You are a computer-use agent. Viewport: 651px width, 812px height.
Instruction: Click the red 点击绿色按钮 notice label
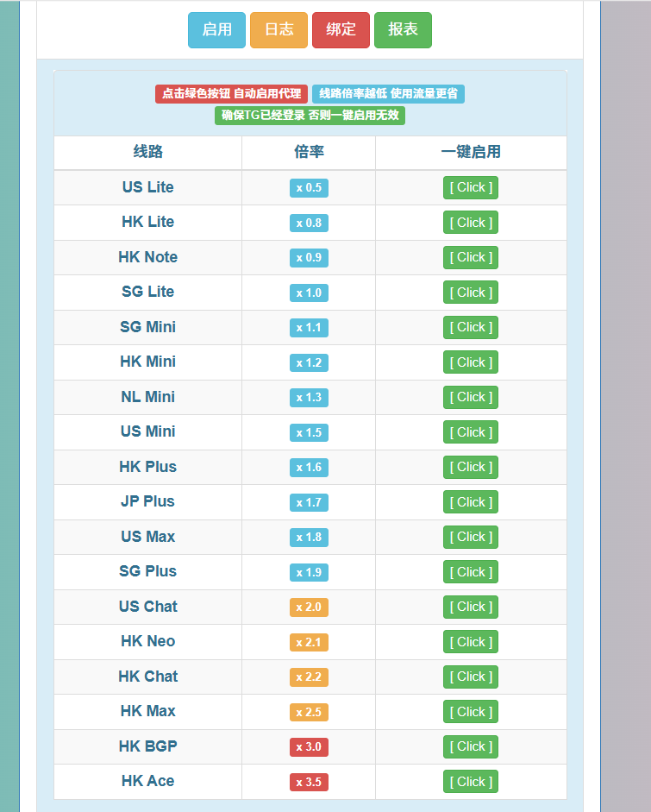231,94
